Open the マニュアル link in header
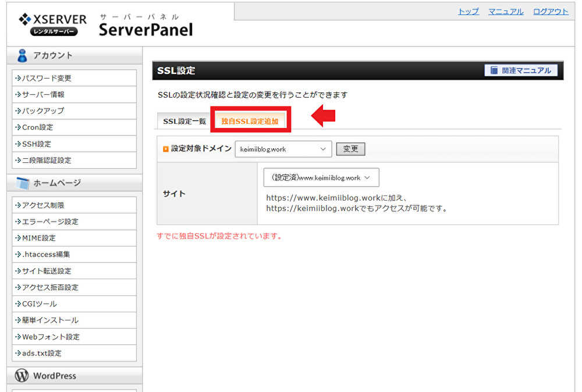Image resolution: width=582 pixels, height=392 pixels. 506,12
